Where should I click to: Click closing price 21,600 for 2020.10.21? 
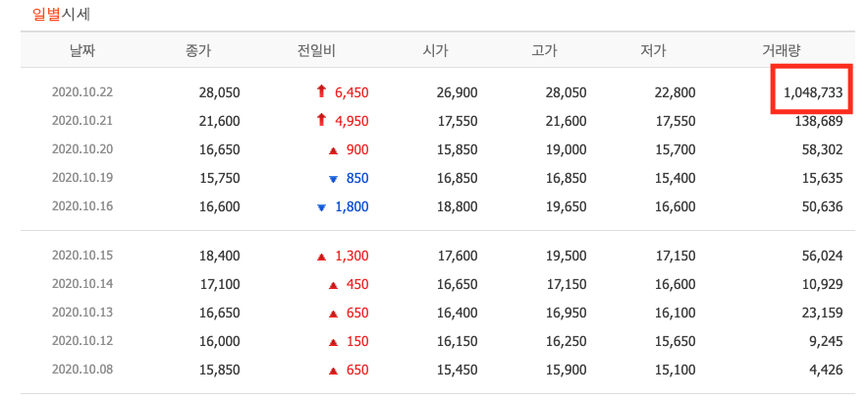220,121
